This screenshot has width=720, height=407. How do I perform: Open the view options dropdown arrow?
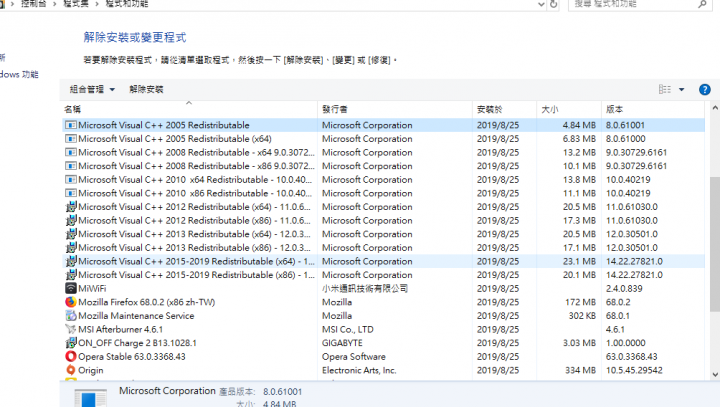click(x=681, y=90)
